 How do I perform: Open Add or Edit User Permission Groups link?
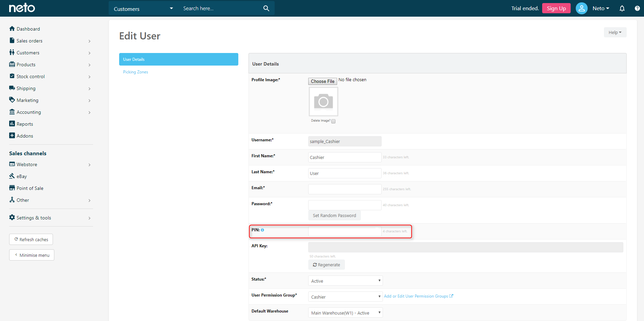coord(419,296)
